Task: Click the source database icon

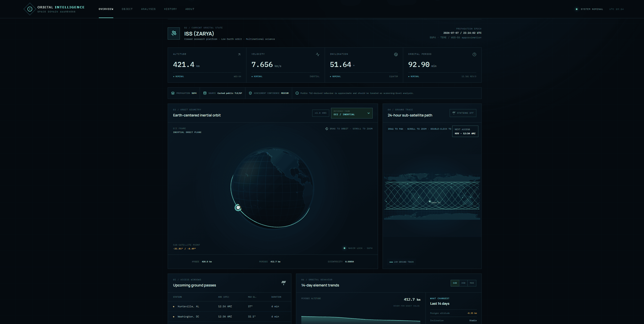Action: coord(205,93)
